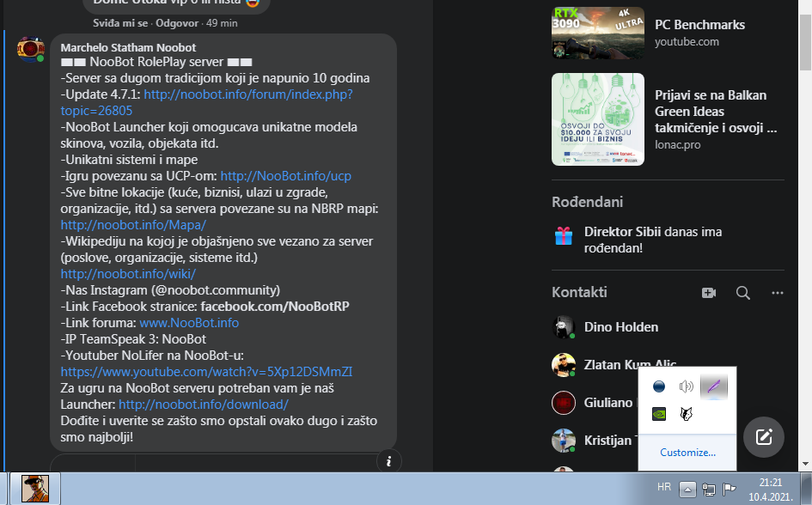Open facebook.com/NooBotRP page text
This screenshot has height=505, width=812.
[275, 307]
